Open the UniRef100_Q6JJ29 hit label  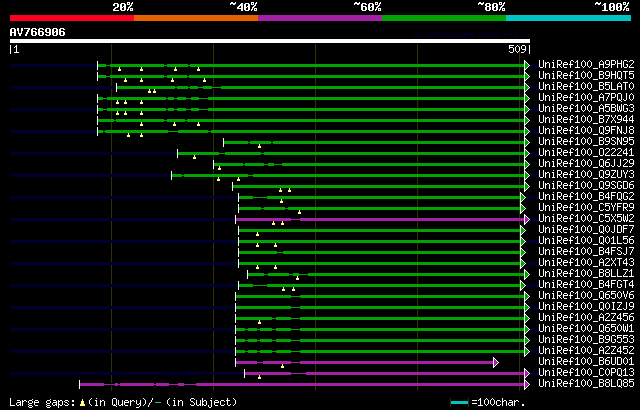click(x=586, y=164)
